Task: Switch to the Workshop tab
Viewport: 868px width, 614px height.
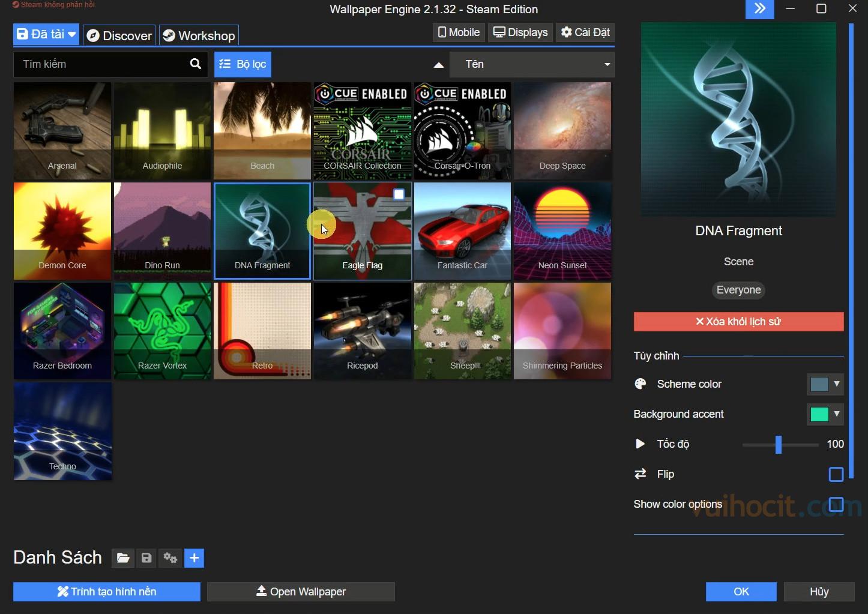Action: click(x=198, y=35)
